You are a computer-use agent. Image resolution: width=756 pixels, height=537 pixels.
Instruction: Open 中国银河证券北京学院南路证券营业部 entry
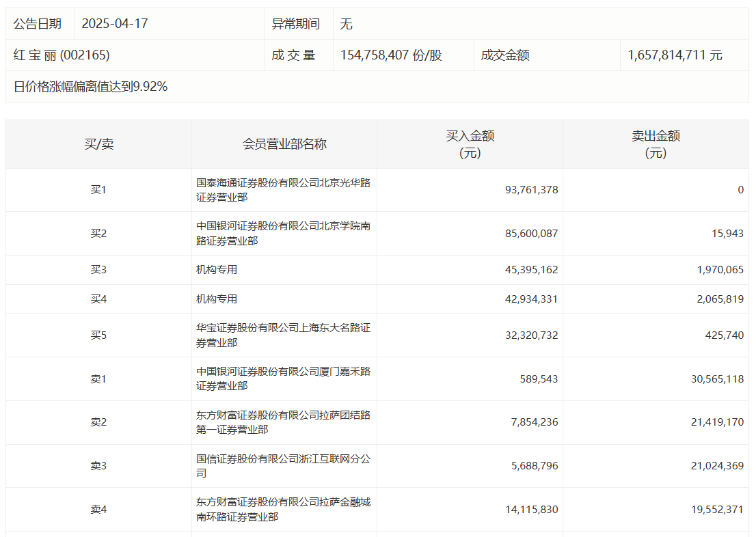pyautogui.click(x=283, y=233)
